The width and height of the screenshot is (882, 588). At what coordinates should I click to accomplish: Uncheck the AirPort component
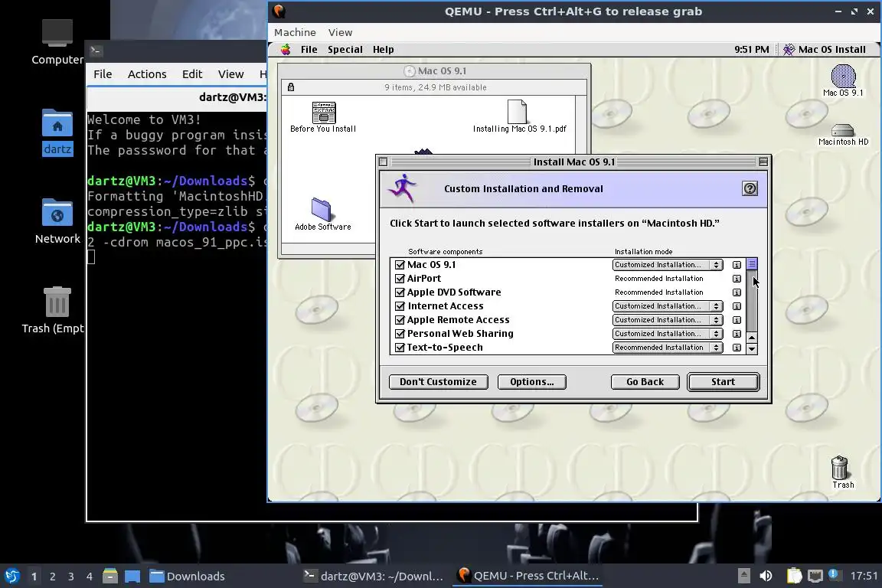tap(400, 279)
